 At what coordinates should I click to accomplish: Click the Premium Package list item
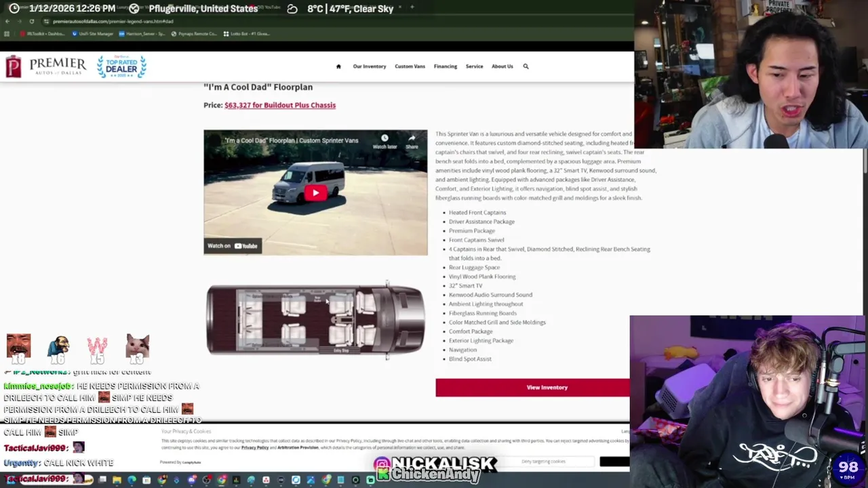coord(471,230)
